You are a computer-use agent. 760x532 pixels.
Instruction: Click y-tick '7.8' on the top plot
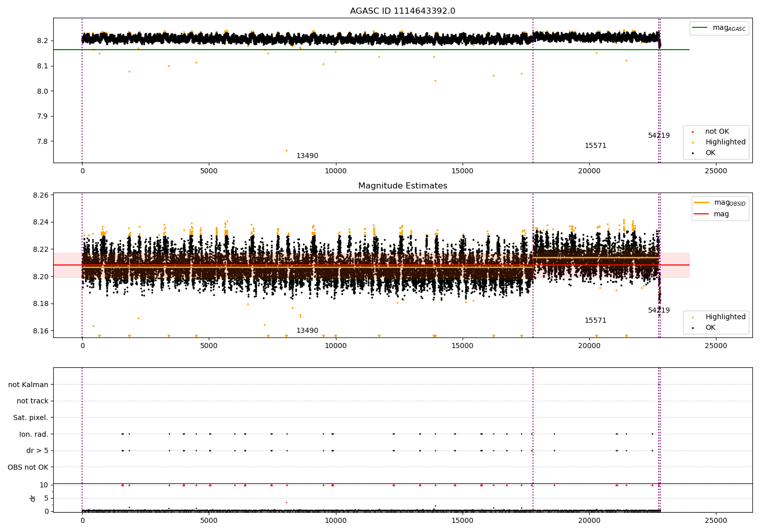click(42, 142)
